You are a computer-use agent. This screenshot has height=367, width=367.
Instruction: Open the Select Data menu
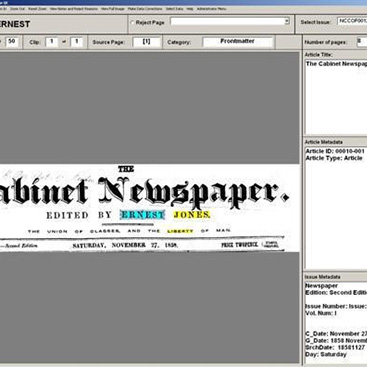point(174,9)
